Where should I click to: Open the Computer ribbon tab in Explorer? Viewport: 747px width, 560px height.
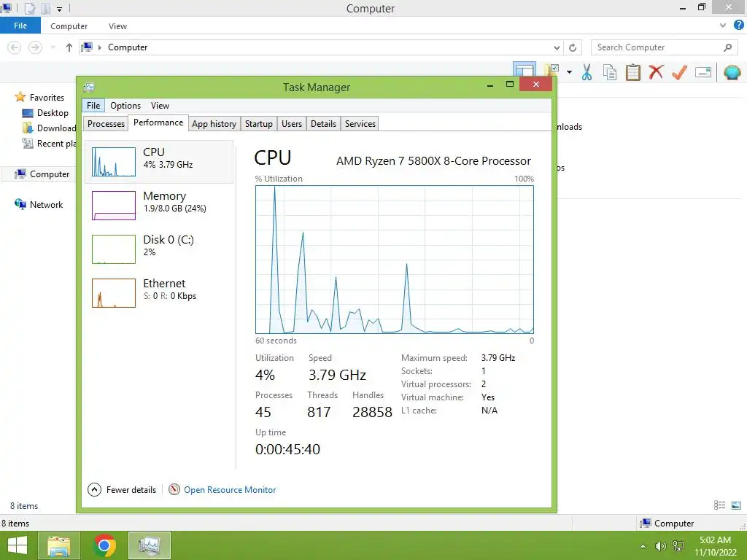click(x=69, y=26)
